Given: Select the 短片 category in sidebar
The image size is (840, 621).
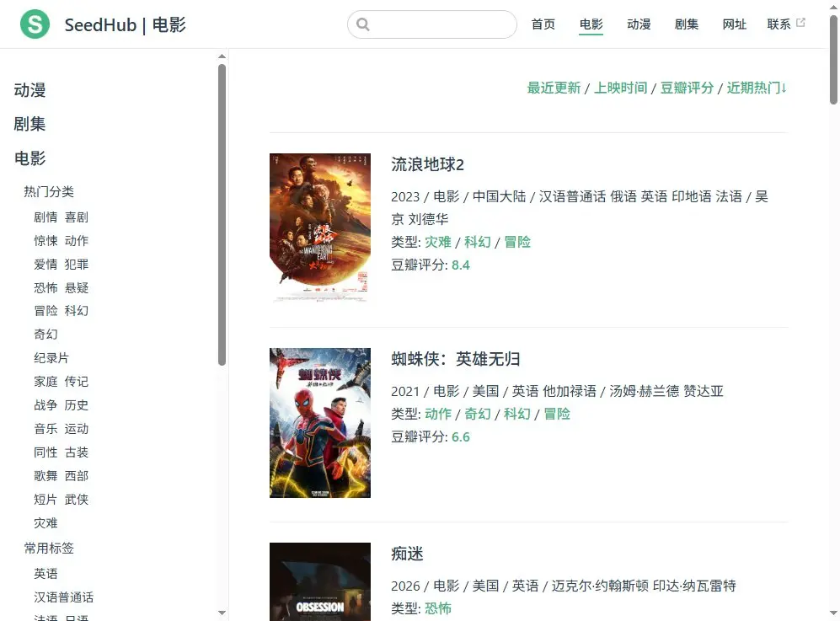Looking at the screenshot, I should point(45,500).
